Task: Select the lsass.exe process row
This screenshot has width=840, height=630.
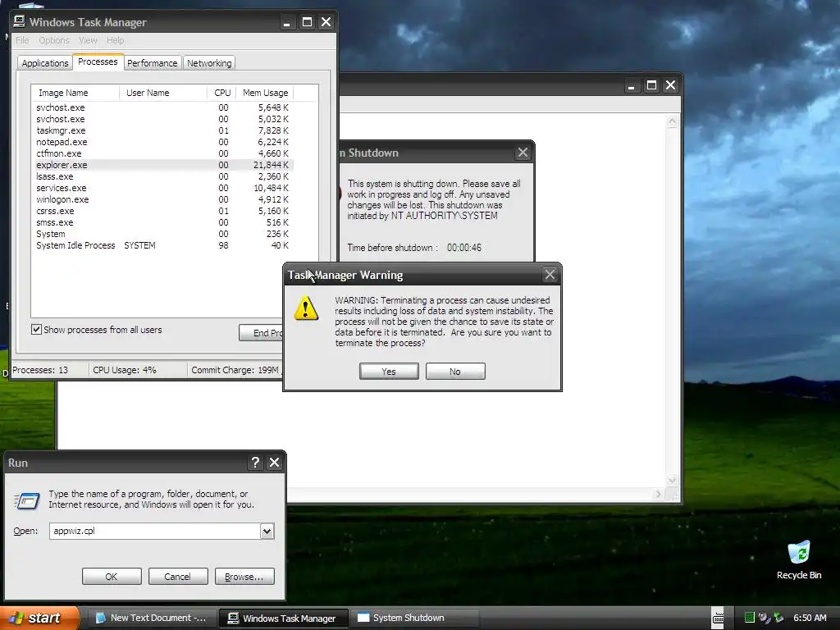Action: pyautogui.click(x=162, y=177)
